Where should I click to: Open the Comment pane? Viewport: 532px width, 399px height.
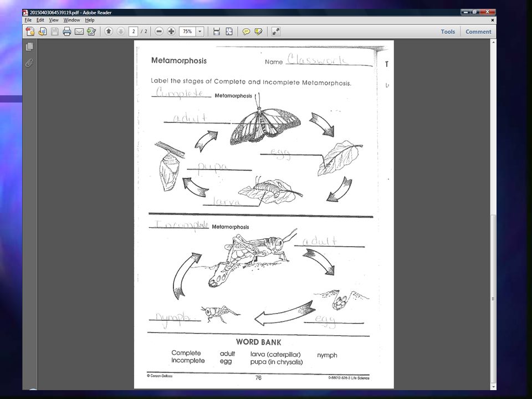(478, 32)
